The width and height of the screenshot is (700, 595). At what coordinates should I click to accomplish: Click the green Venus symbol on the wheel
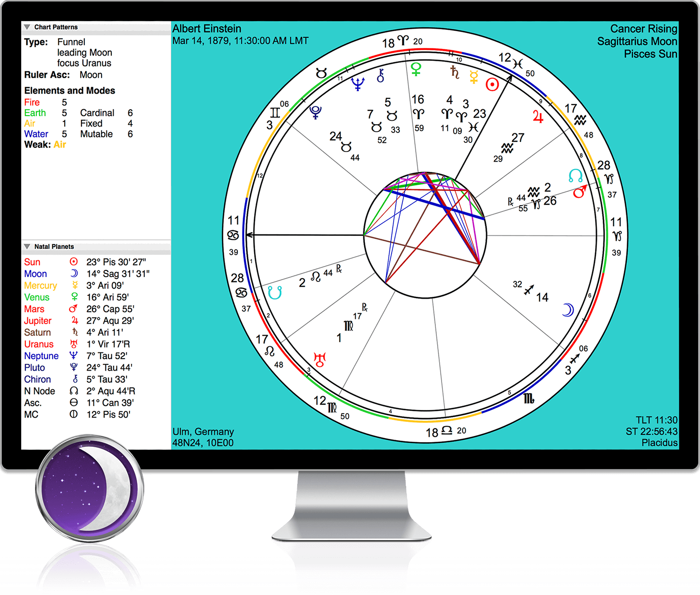click(x=416, y=69)
